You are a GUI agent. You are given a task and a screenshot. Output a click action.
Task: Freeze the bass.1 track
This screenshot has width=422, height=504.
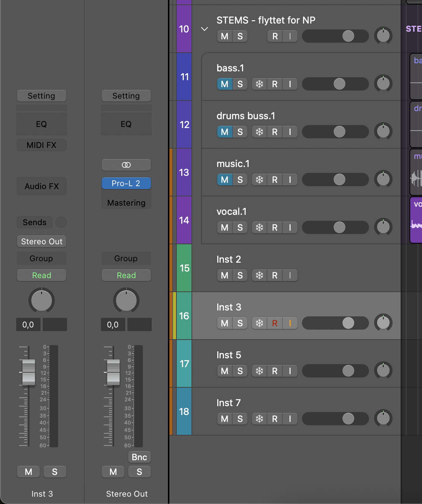click(259, 84)
